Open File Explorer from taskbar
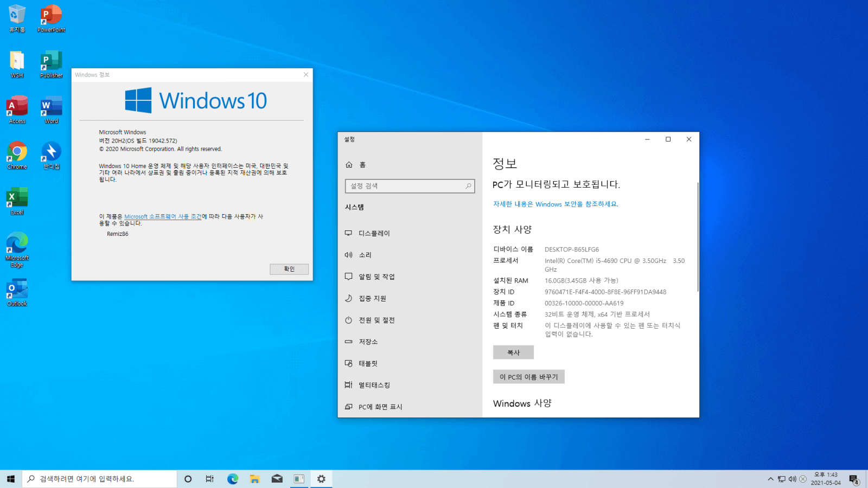Image resolution: width=868 pixels, height=488 pixels. click(x=254, y=479)
